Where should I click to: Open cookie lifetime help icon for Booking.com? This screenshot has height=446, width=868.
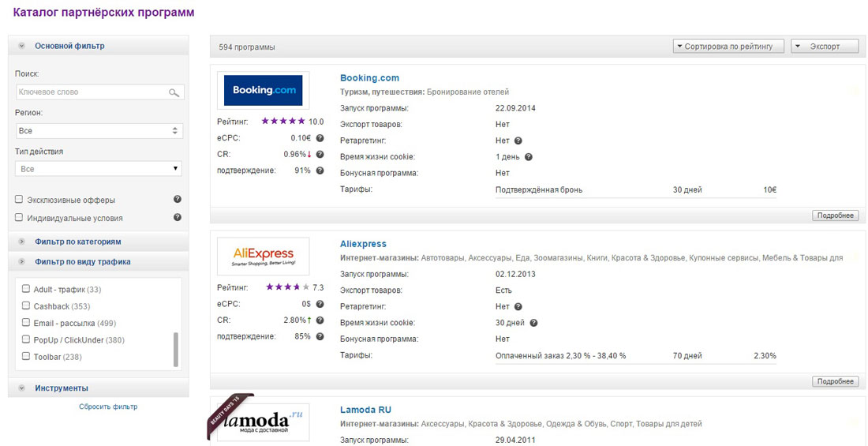pos(528,157)
